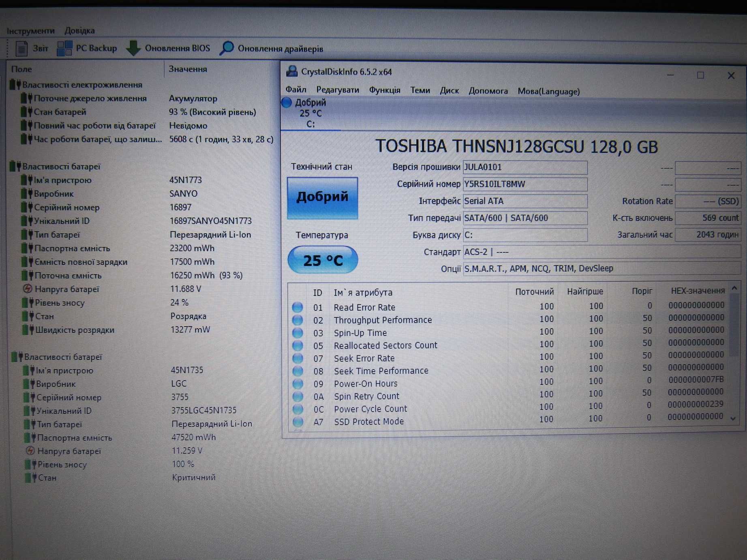Click the status orb for Read Error Rate

tap(298, 307)
